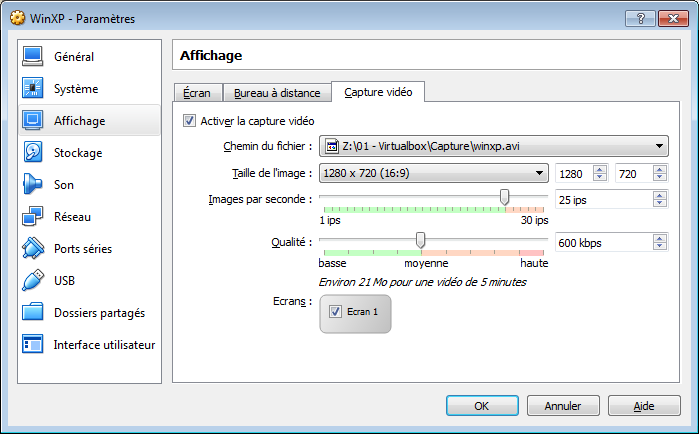Click the Qualité slider handle

click(x=420, y=240)
